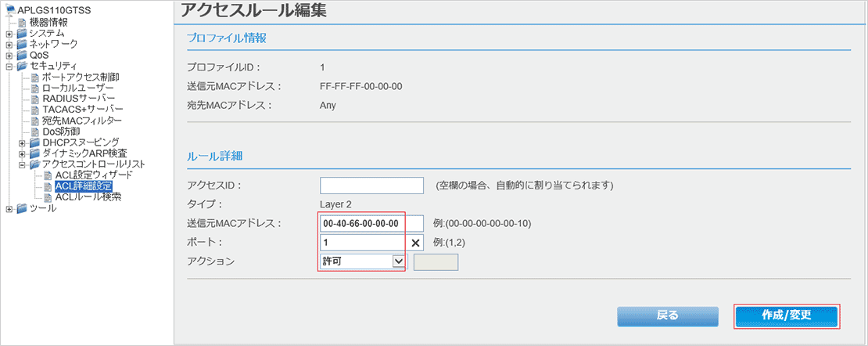Viewport: 868px width, 346px height.
Task: Expand the システム folder
Action: click(9, 34)
